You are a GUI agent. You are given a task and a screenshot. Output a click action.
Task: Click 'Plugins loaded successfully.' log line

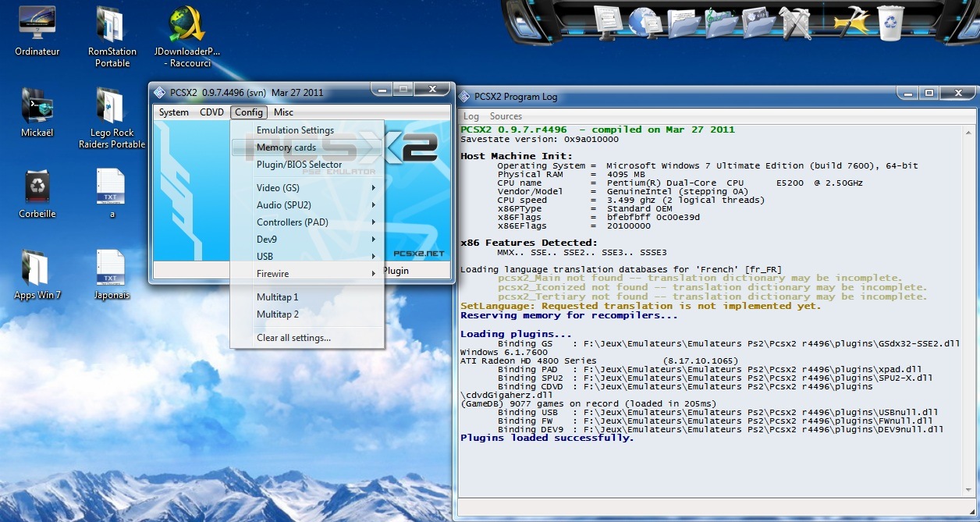[547, 438]
